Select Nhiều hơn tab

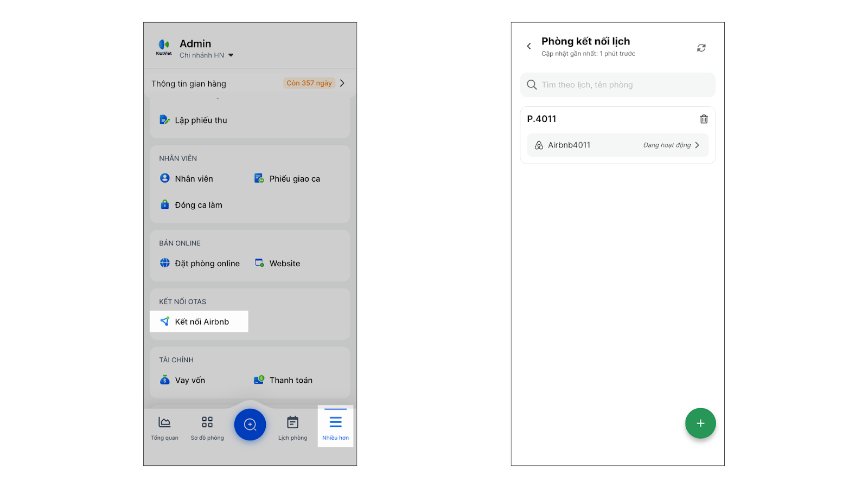coord(335,427)
